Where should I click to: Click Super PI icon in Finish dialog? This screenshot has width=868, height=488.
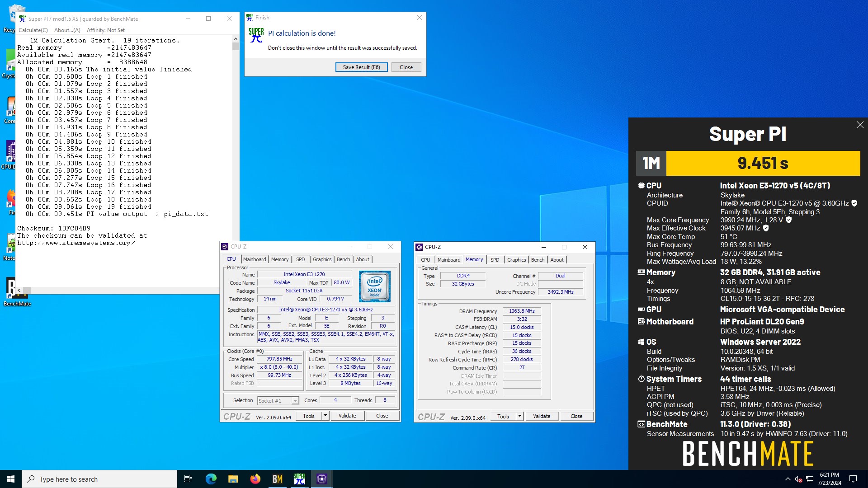point(256,35)
